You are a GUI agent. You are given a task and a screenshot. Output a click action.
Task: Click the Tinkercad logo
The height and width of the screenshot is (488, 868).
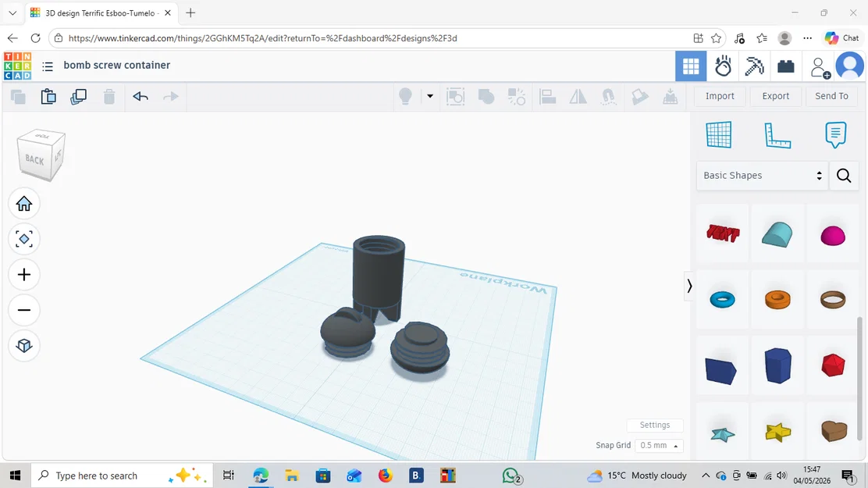tap(17, 66)
